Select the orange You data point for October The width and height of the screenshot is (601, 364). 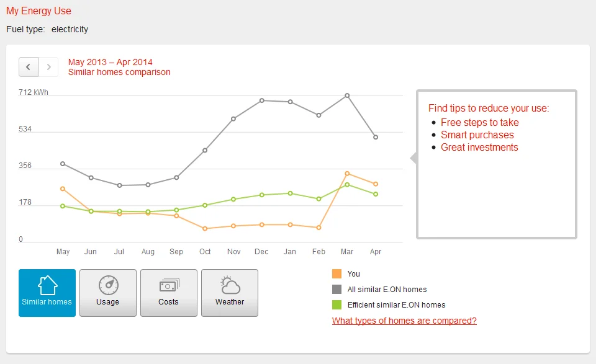coord(205,228)
